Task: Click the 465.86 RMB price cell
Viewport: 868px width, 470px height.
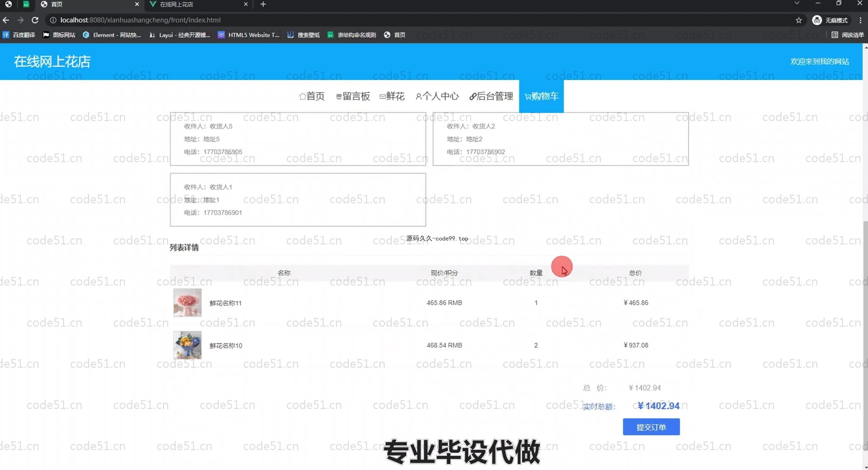Action: [x=444, y=303]
